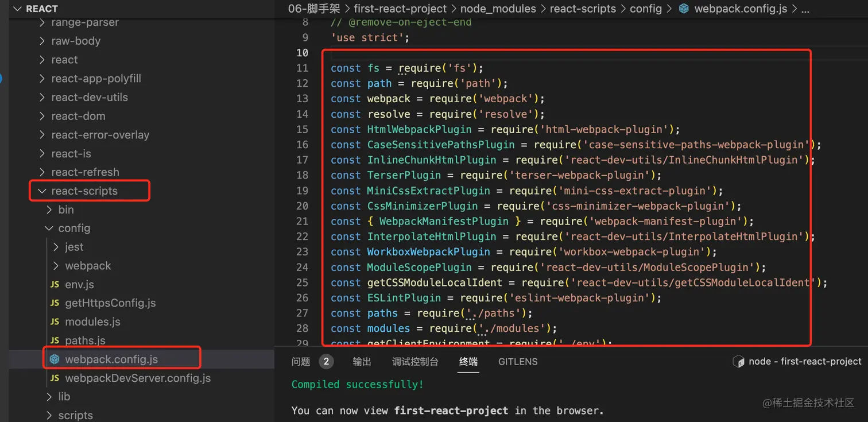Click breadcrumb react-scripts

(x=583, y=9)
